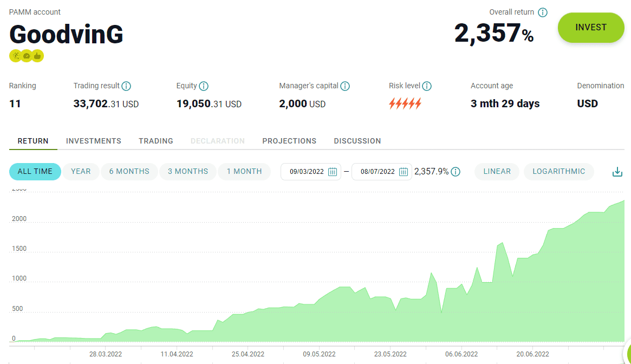Click the 1500 y-axis label

19,249
